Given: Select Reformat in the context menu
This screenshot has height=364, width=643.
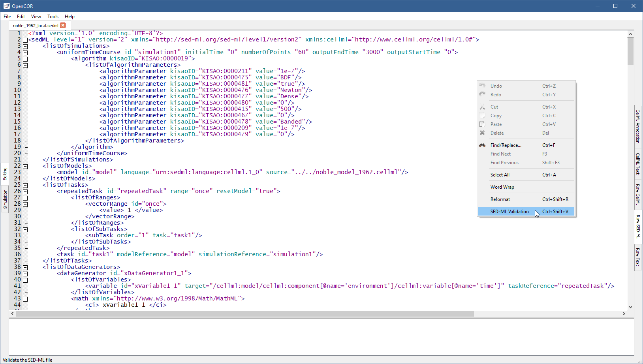Looking at the screenshot, I should point(500,199).
